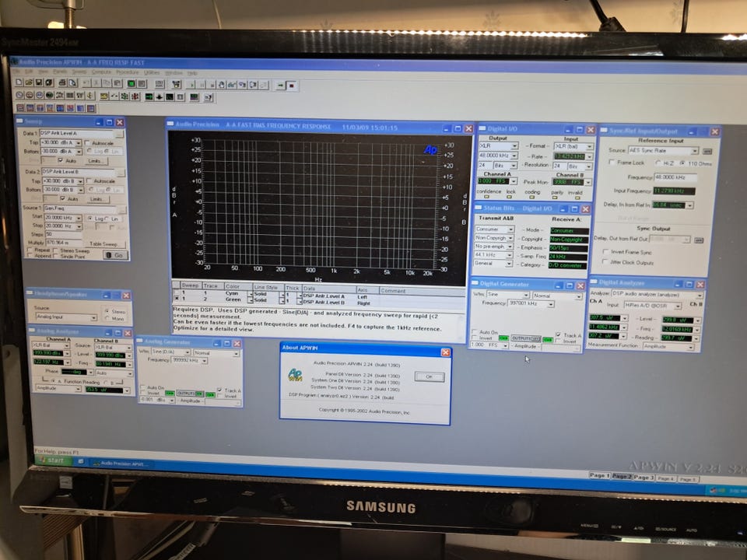Click the pause toolbar icon
747x560 pixels.
[202, 85]
